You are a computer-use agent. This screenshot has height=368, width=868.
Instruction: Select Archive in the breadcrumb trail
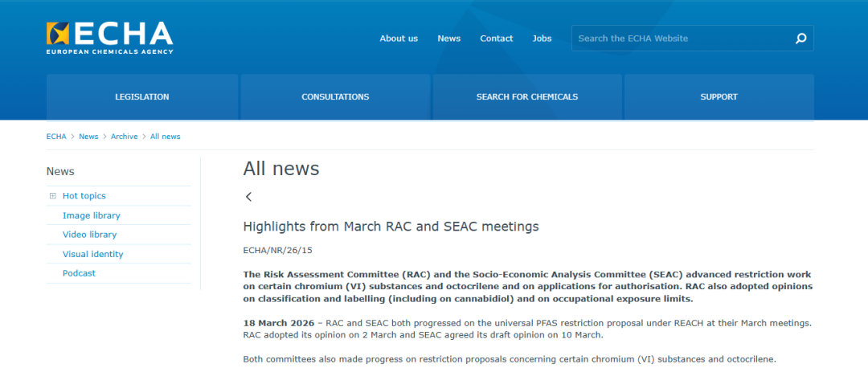pos(124,137)
